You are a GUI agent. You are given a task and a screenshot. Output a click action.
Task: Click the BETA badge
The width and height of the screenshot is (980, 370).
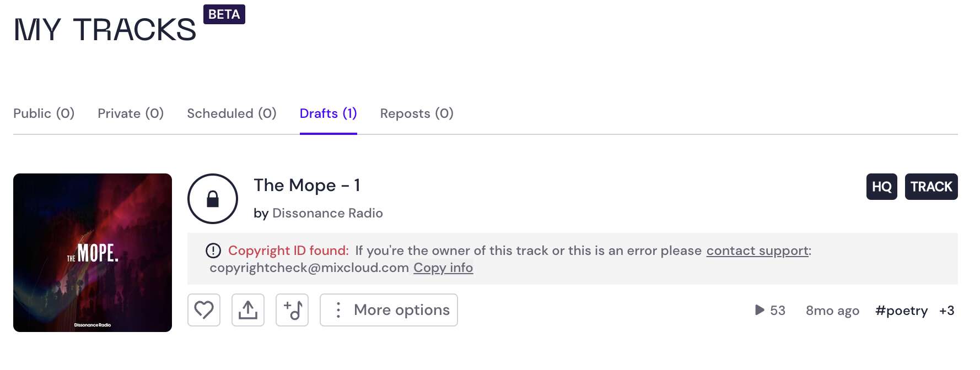224,14
